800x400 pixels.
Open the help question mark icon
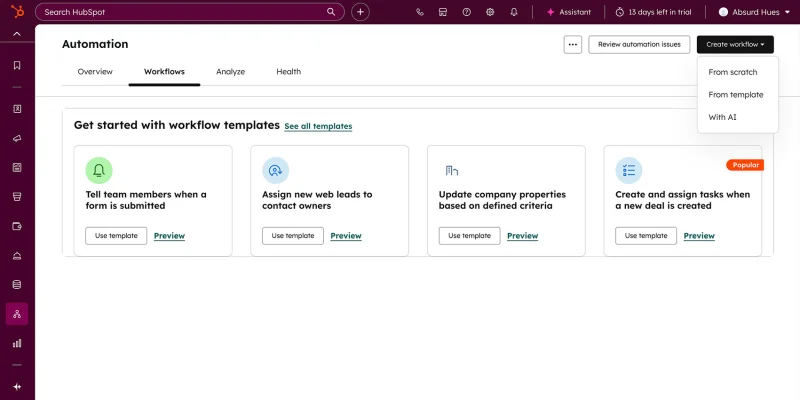pos(466,12)
